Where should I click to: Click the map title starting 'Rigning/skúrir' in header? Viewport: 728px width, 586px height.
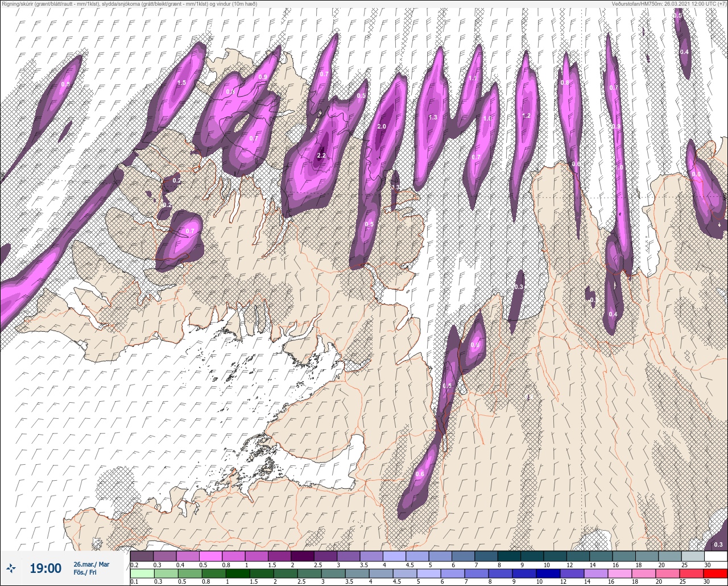point(129,4)
